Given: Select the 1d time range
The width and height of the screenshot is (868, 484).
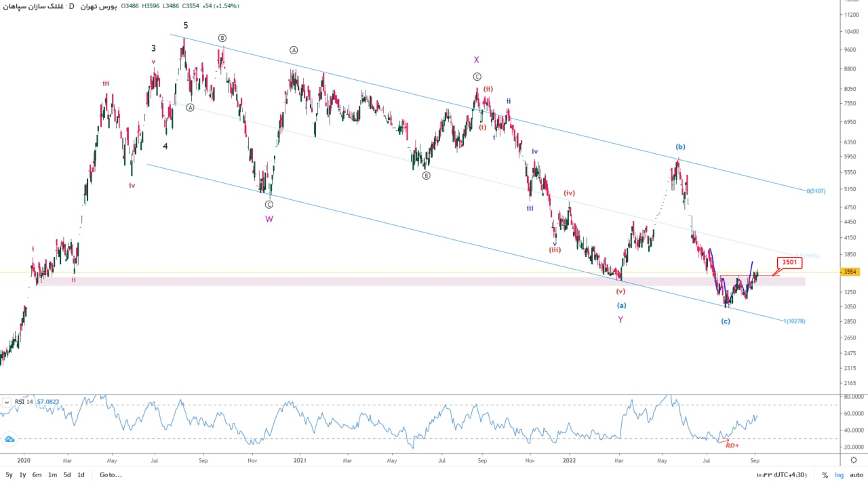Looking at the screenshot, I should pos(81,475).
